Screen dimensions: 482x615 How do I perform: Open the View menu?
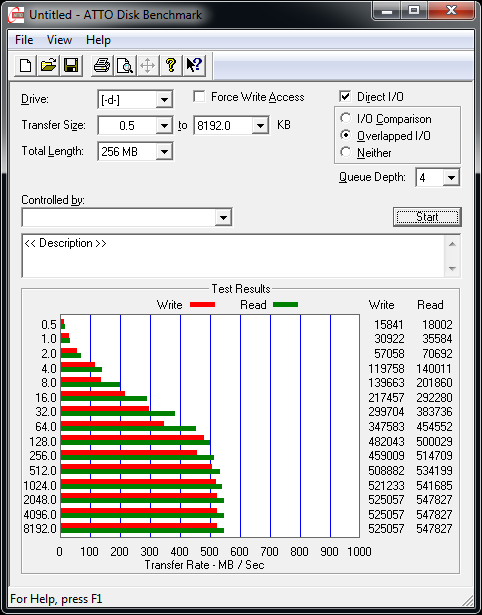point(59,40)
